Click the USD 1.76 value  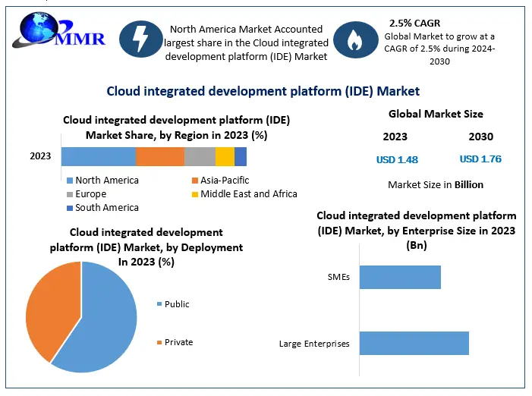[480, 159]
